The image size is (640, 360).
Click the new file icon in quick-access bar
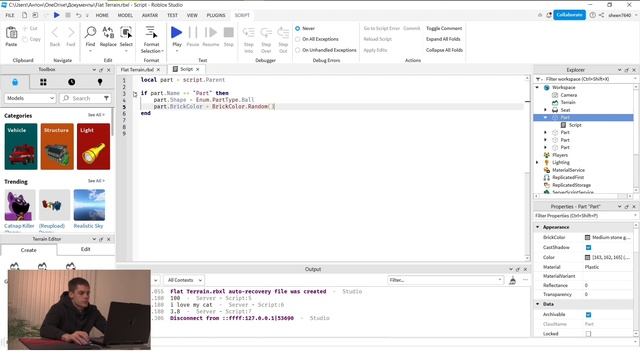pyautogui.click(x=24, y=15)
